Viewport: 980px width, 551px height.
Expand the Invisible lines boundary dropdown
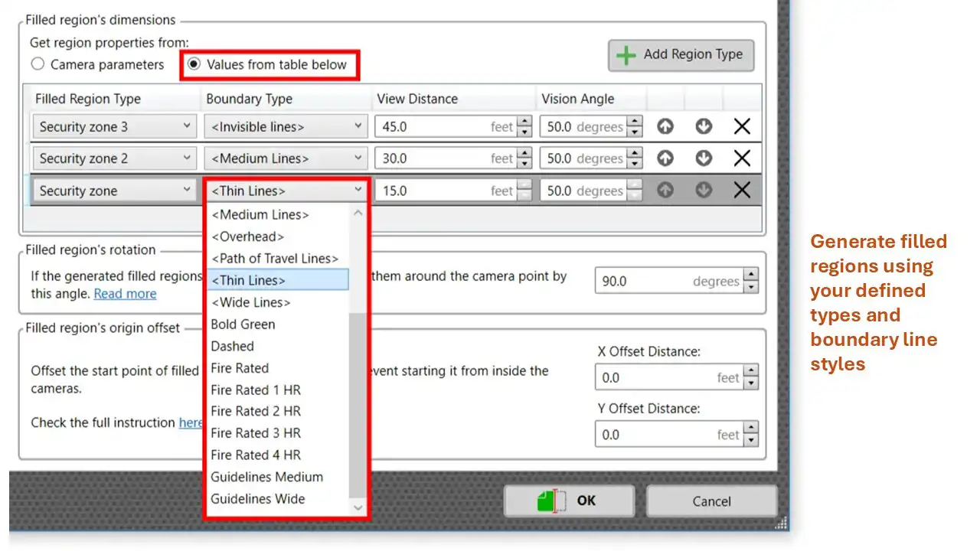[x=285, y=127]
